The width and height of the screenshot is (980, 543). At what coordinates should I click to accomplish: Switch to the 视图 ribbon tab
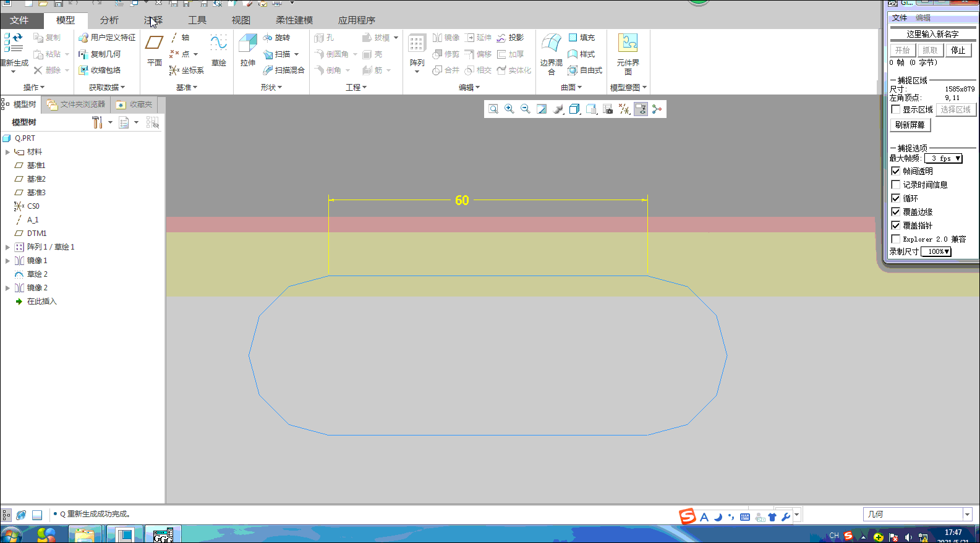point(241,20)
